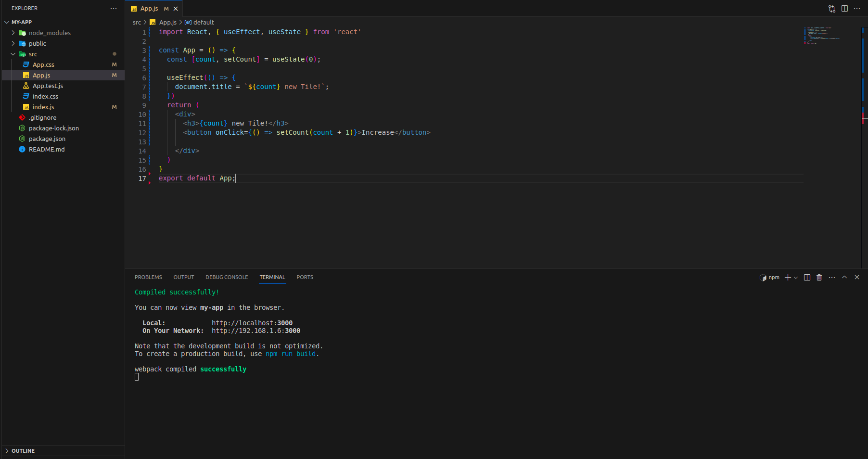
Task: Open terminal panel More Actions ellipsis
Action: 832,278
